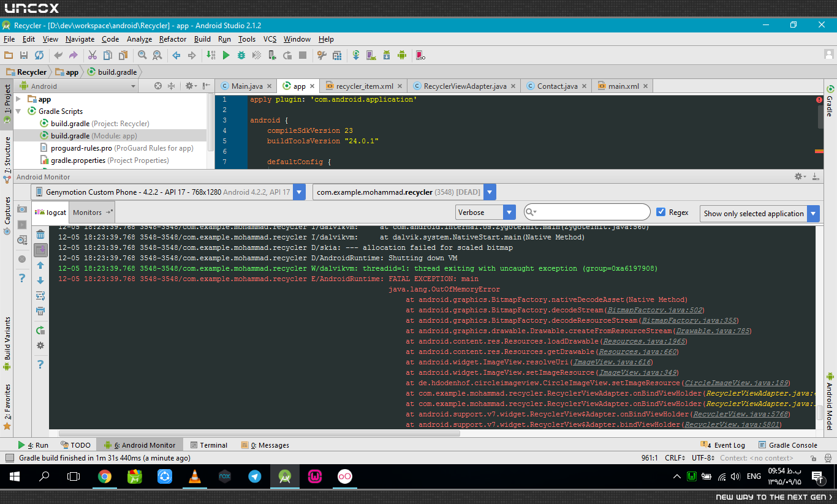Toggle Use Soft Wraps in logcat
Image resolution: width=837 pixels, height=504 pixels.
coord(40,296)
